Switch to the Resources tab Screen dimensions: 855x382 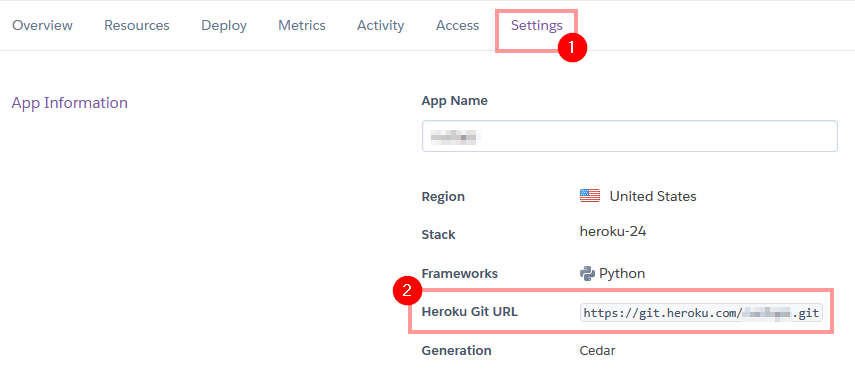(x=137, y=26)
